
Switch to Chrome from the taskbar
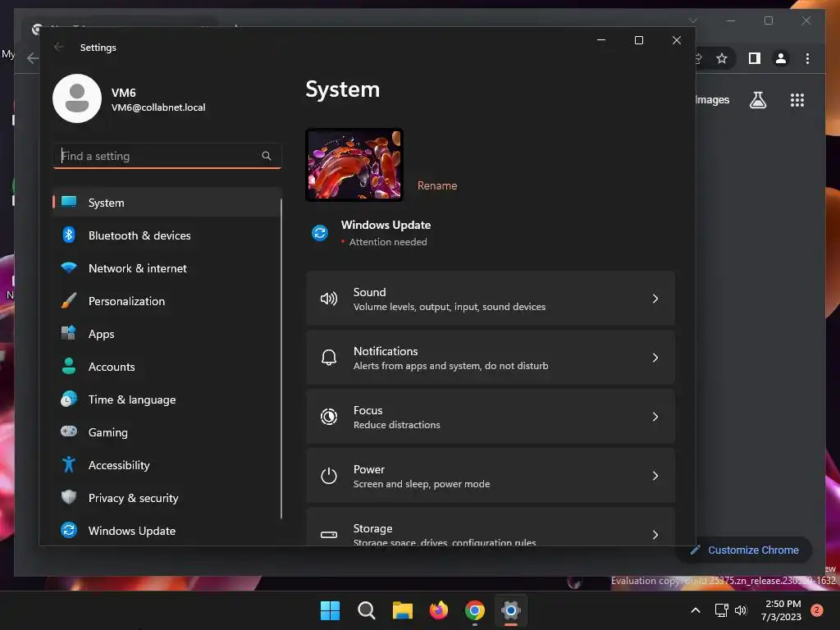pos(475,610)
